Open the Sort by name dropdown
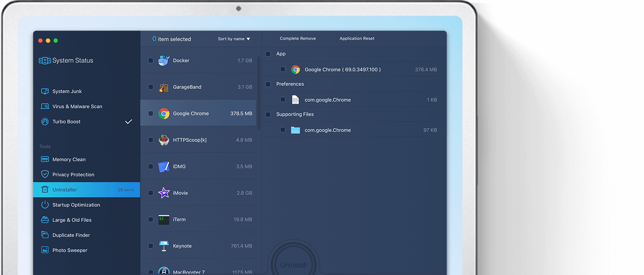 pos(234,39)
